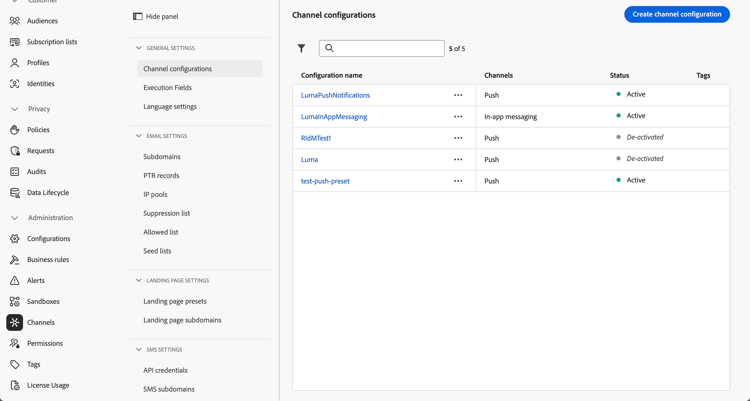Click the filter funnel icon

coord(301,48)
